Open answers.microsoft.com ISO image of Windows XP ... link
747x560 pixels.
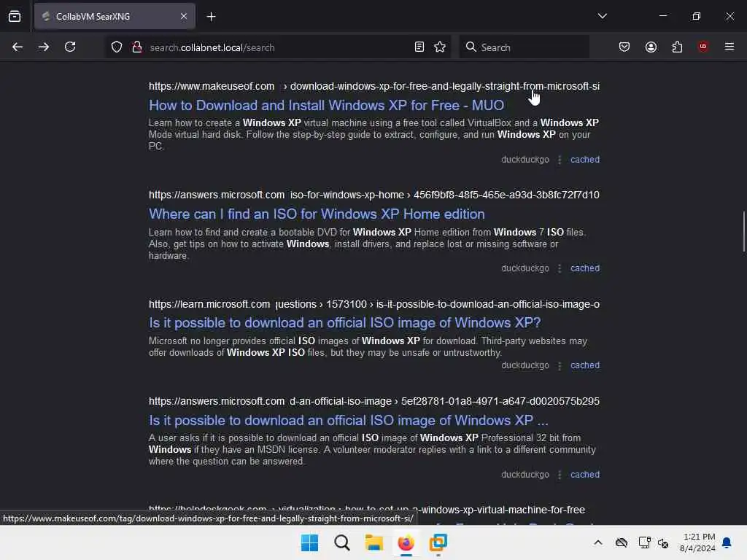click(x=348, y=421)
